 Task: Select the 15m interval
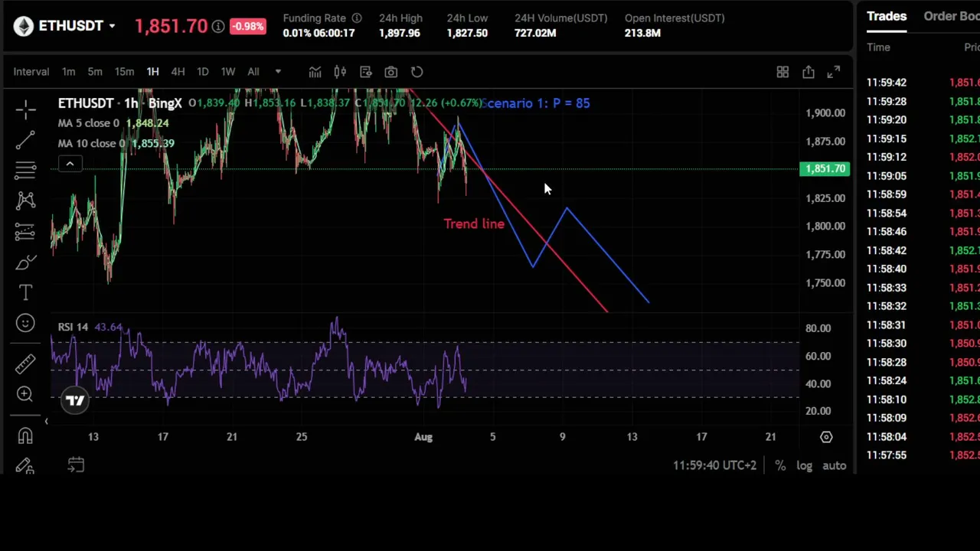(x=124, y=72)
